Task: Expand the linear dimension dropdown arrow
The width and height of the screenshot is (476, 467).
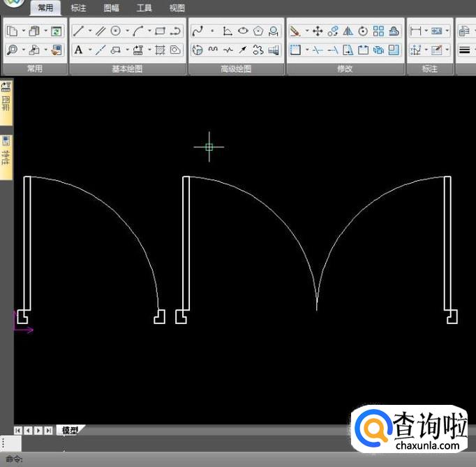Action: [x=426, y=31]
